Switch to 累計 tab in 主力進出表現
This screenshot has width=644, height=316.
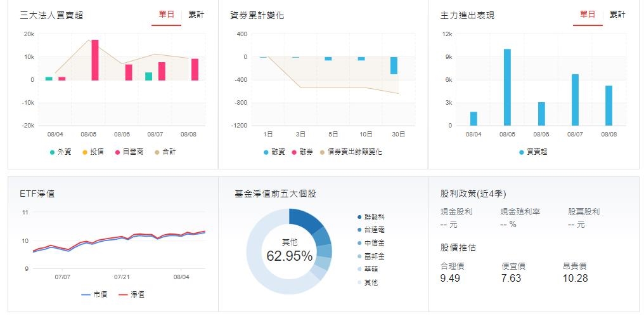617,15
